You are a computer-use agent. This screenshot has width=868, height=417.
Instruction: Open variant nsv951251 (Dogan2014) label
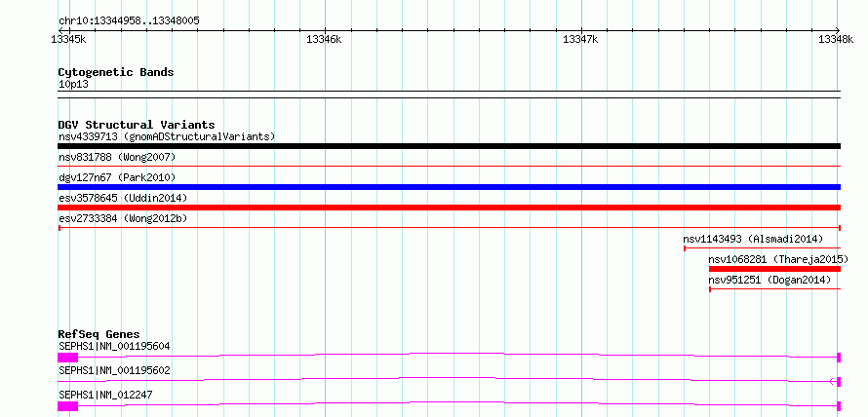[x=769, y=281]
